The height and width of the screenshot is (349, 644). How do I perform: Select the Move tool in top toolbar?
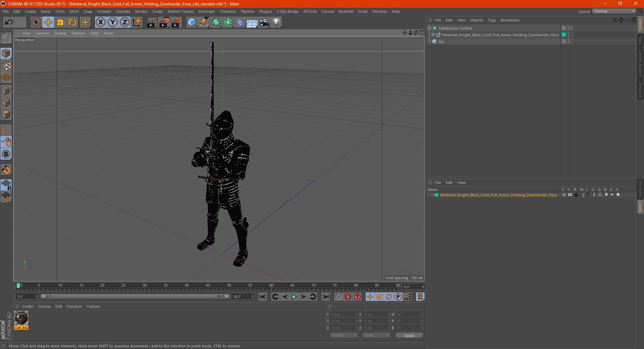(x=48, y=22)
